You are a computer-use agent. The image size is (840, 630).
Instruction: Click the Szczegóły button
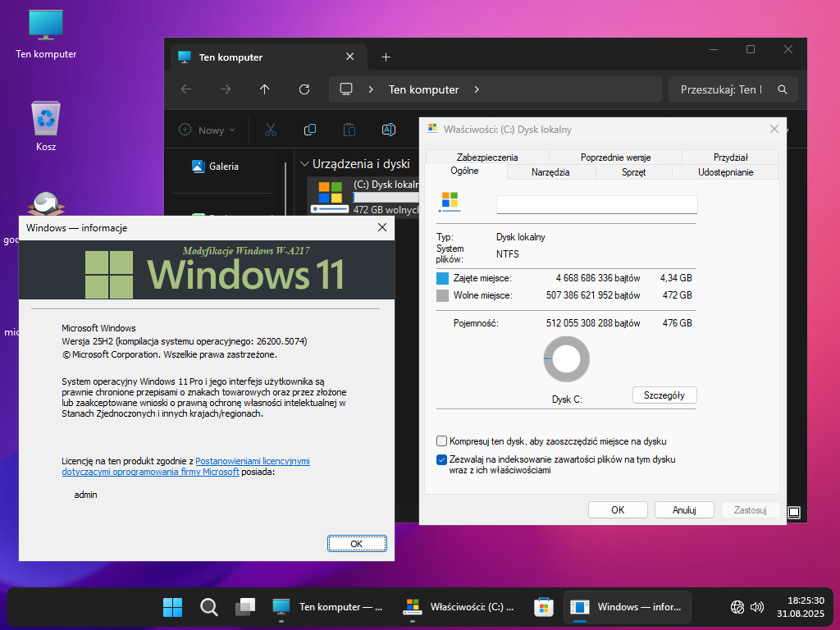[664, 395]
